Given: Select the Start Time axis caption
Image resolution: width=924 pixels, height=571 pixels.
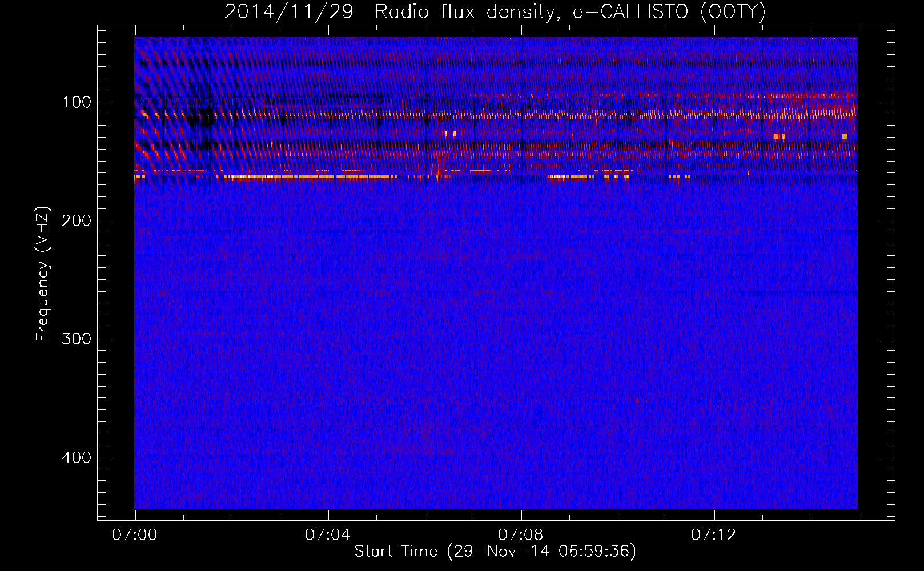Looking at the screenshot, I should [495, 552].
